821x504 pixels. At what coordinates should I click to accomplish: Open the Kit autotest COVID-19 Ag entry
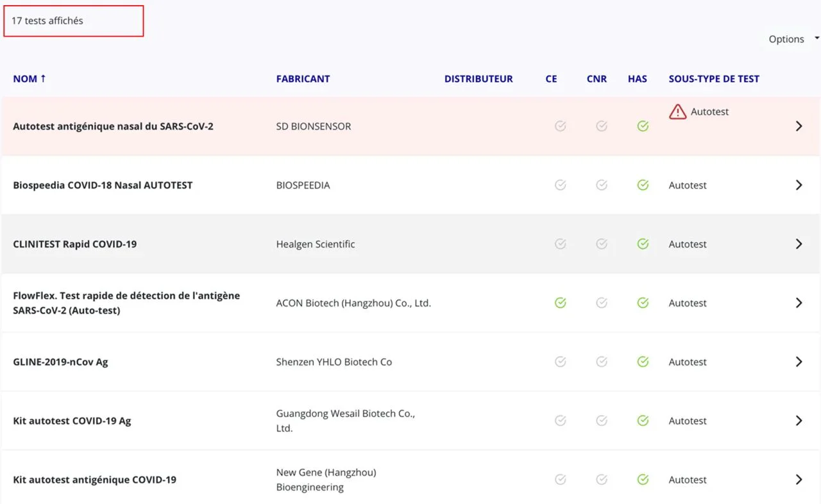pyautogui.click(x=72, y=421)
